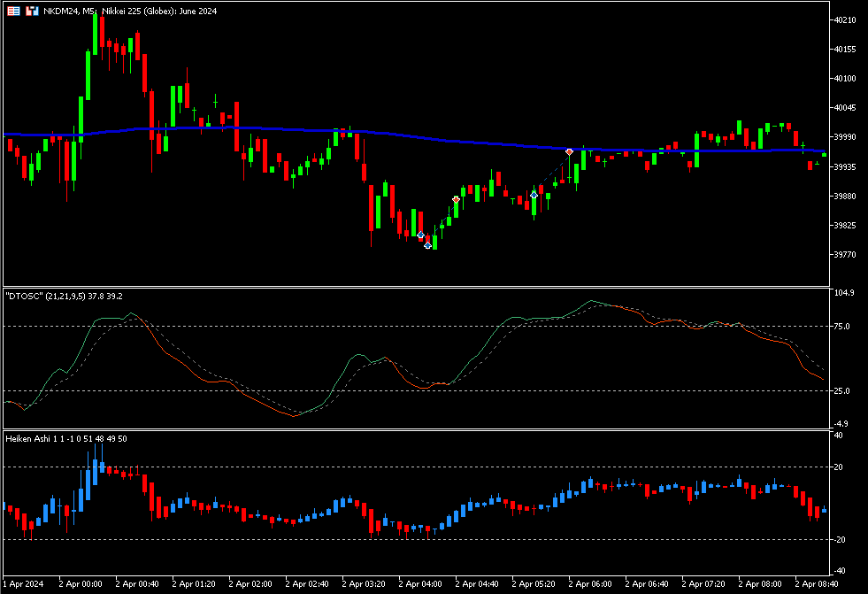Click the 2 Apr 00:40 time label
The height and width of the screenshot is (594, 868).
tap(137, 584)
